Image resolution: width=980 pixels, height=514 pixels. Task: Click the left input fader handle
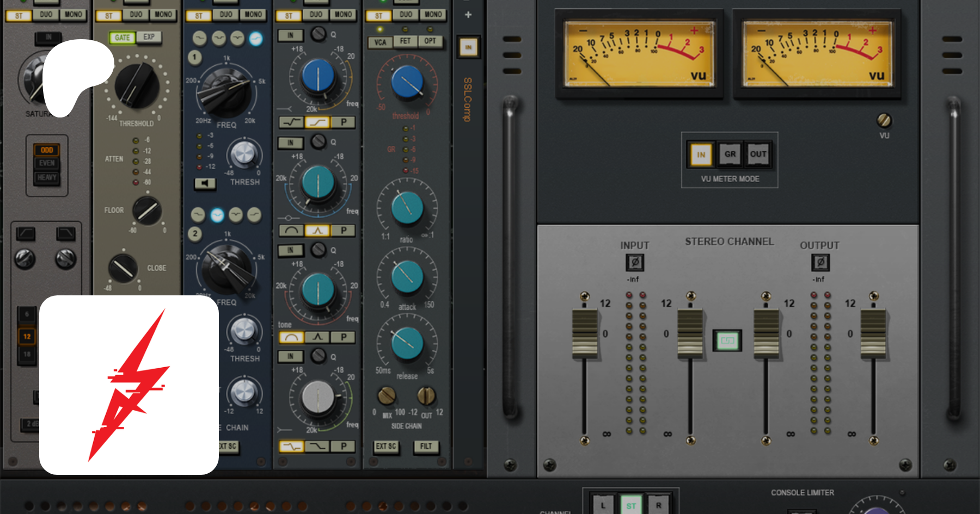[x=585, y=333]
